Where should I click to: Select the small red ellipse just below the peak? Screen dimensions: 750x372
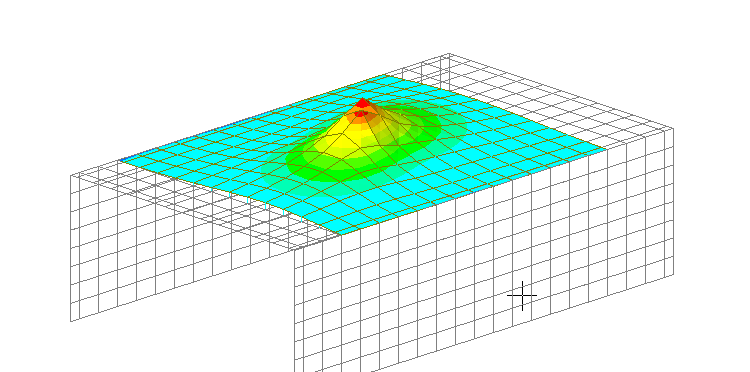(x=361, y=113)
